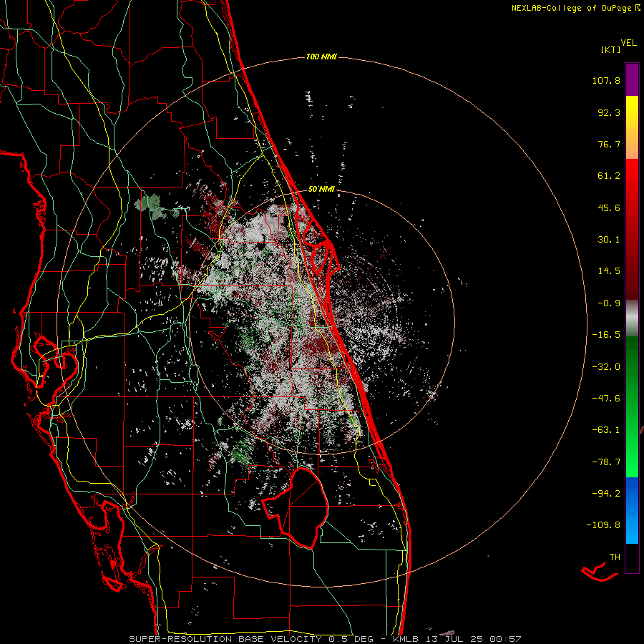Viewport: 644px width, 644px height.
Task: Click the -94.2 velocity scale value
Action: (606, 494)
